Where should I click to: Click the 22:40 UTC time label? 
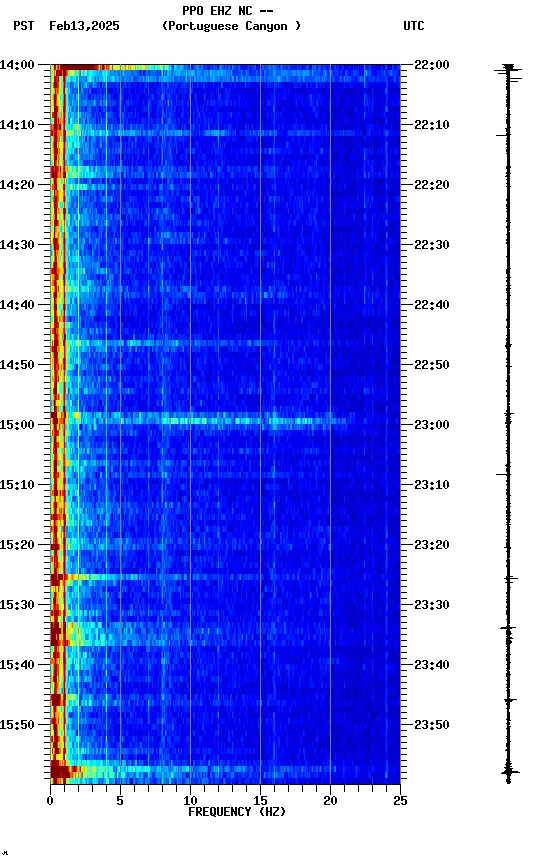432,305
